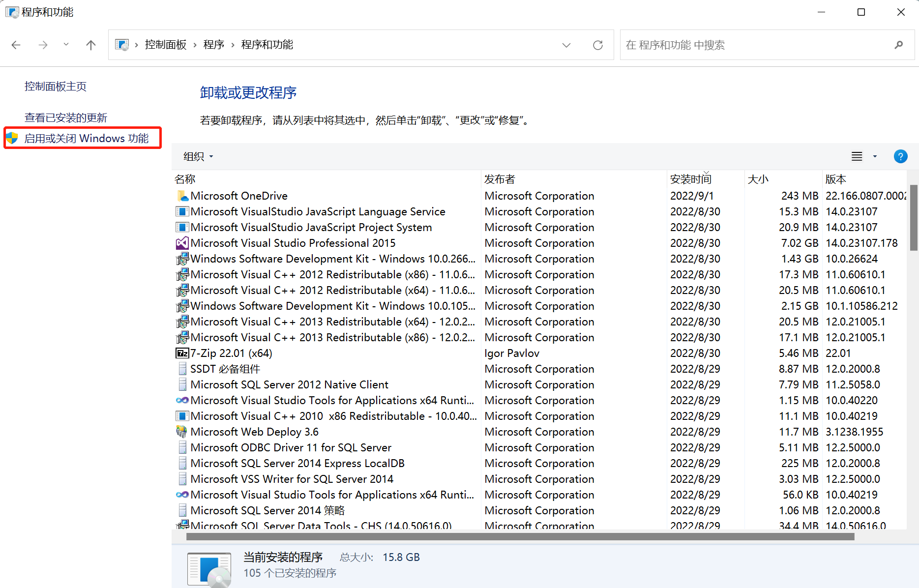Viewport: 919px width, 588px height.
Task: Select Visual C++ 2012 x64 icon
Action: point(182,290)
